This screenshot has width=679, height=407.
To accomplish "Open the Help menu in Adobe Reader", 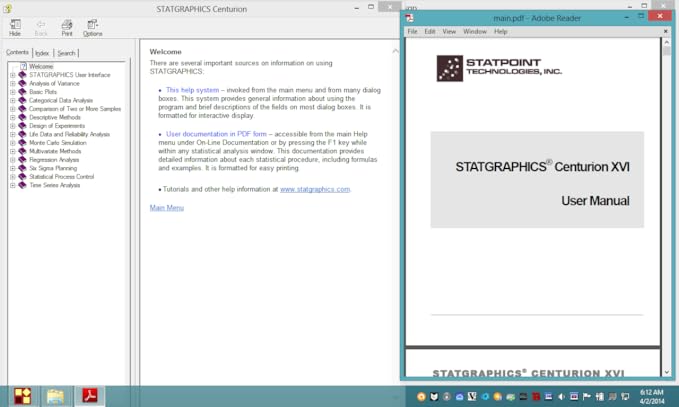I will tap(501, 32).
